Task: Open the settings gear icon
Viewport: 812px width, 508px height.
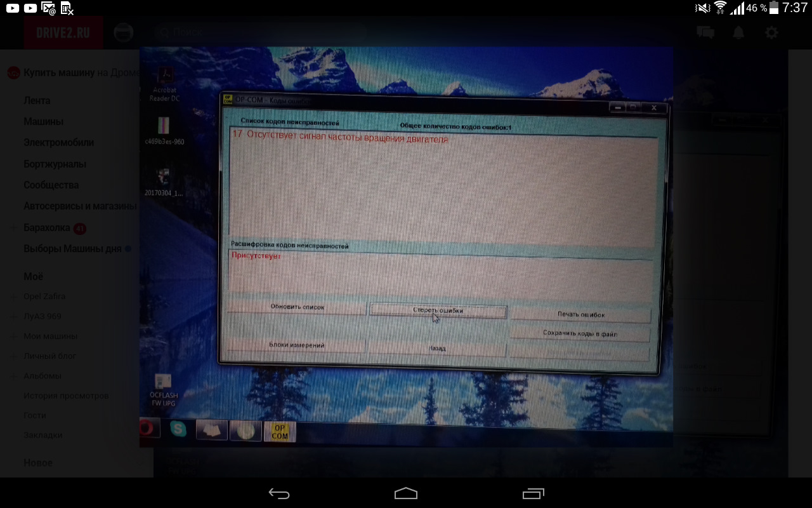Action: tap(771, 33)
